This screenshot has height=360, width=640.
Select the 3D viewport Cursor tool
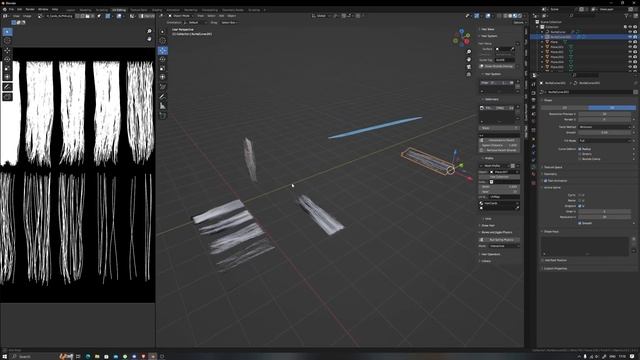click(162, 41)
